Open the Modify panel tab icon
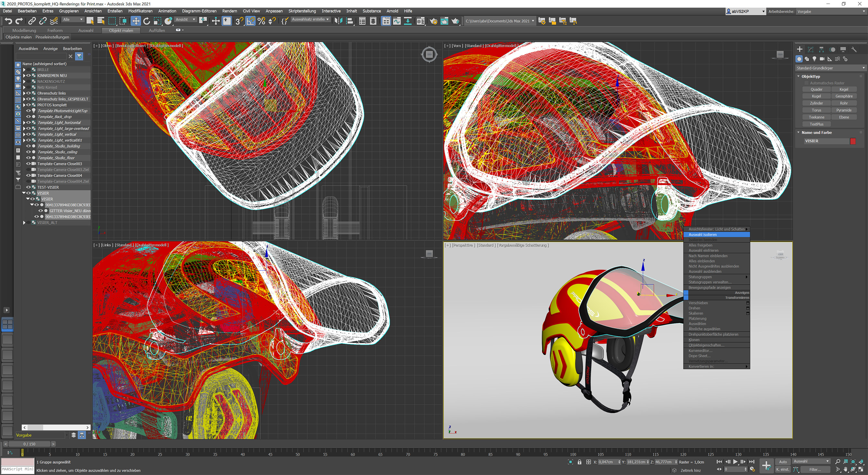868x475 pixels. tap(811, 49)
